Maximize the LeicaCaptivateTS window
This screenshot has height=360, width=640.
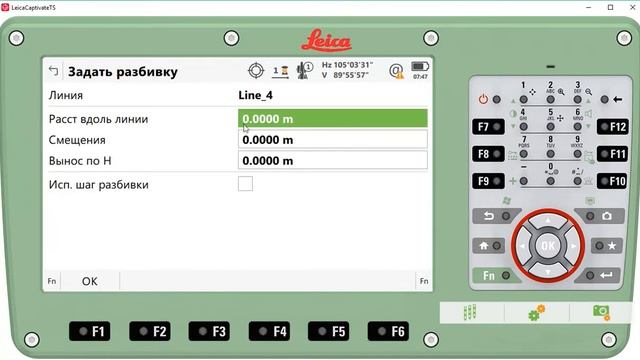(x=611, y=7)
